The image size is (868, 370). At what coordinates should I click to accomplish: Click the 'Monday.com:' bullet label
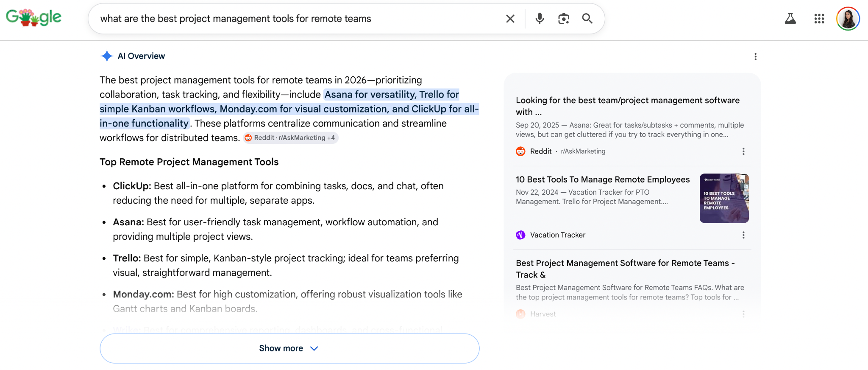(x=143, y=294)
